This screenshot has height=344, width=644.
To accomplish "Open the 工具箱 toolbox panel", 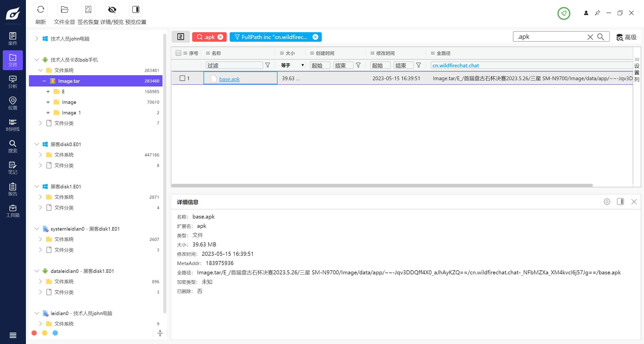I will [13, 210].
